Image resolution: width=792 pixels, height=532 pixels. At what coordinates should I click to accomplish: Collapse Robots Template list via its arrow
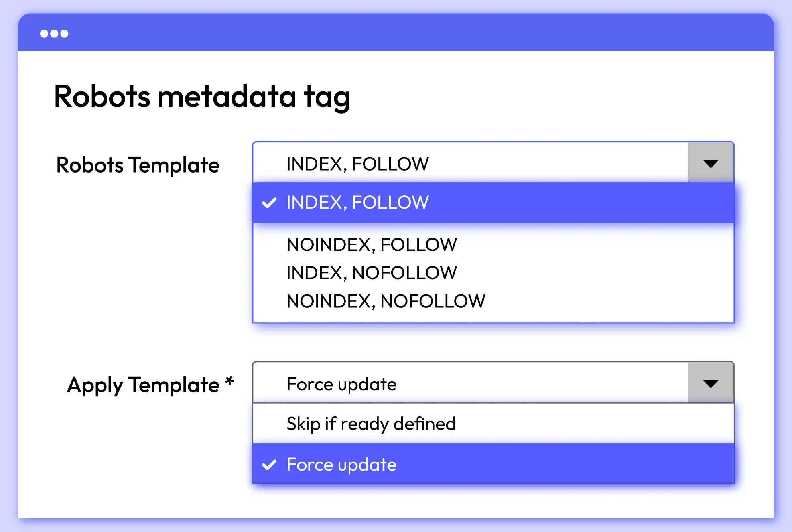[711, 163]
